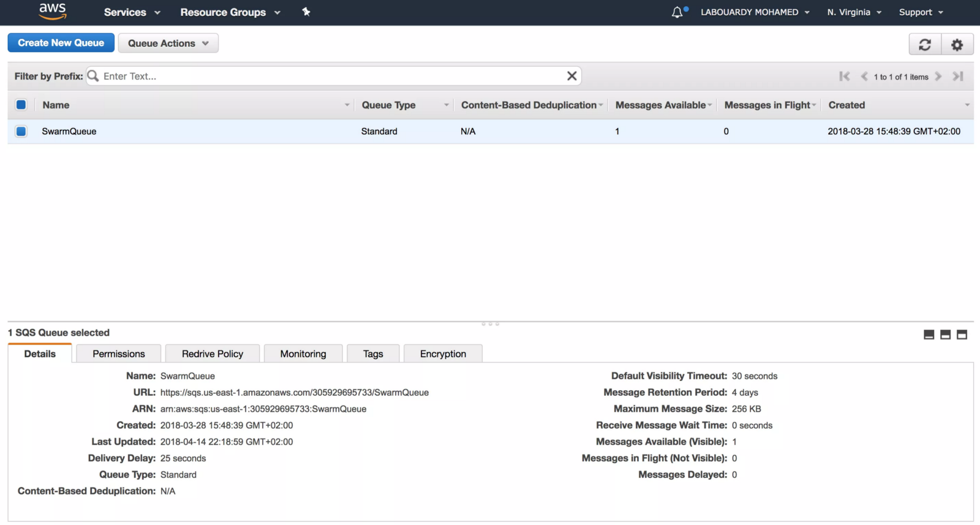This screenshot has height=525, width=980.
Task: Sort by Content-Based Deduplication column header
Action: (x=529, y=105)
